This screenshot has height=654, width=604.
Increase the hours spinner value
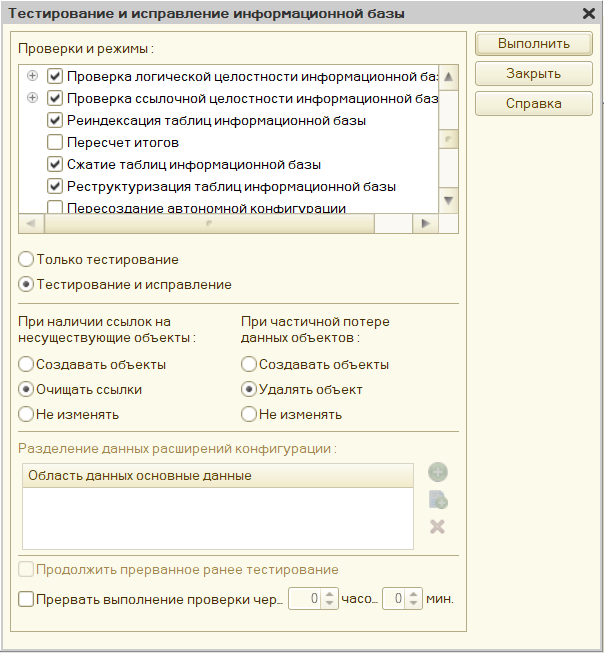330,595
